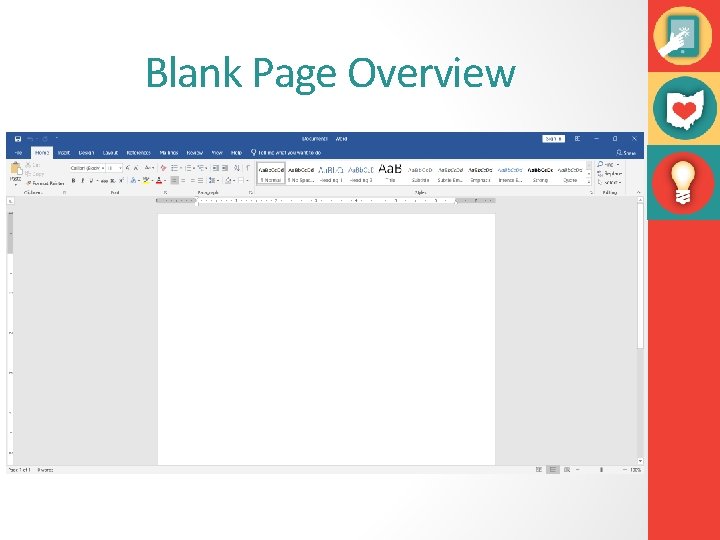Viewport: 720px width, 540px height.
Task: Toggle Superscript formatting
Action: tap(121, 180)
